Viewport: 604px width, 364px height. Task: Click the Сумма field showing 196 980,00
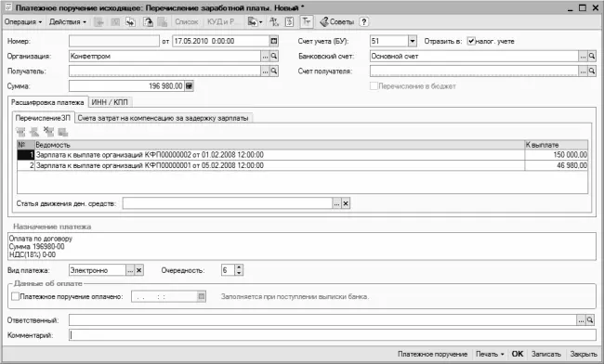[126, 85]
